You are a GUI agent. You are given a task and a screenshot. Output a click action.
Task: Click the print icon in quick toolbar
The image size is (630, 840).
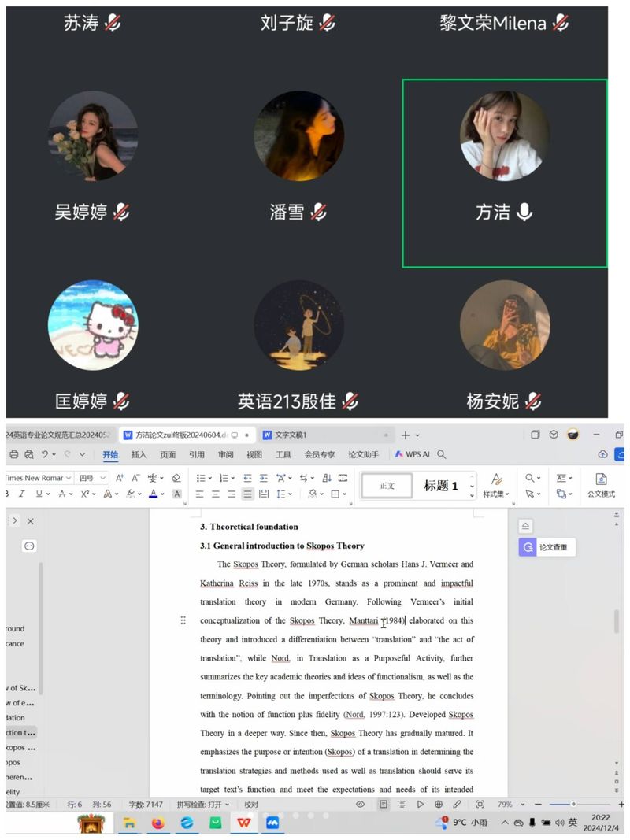[x=13, y=454]
